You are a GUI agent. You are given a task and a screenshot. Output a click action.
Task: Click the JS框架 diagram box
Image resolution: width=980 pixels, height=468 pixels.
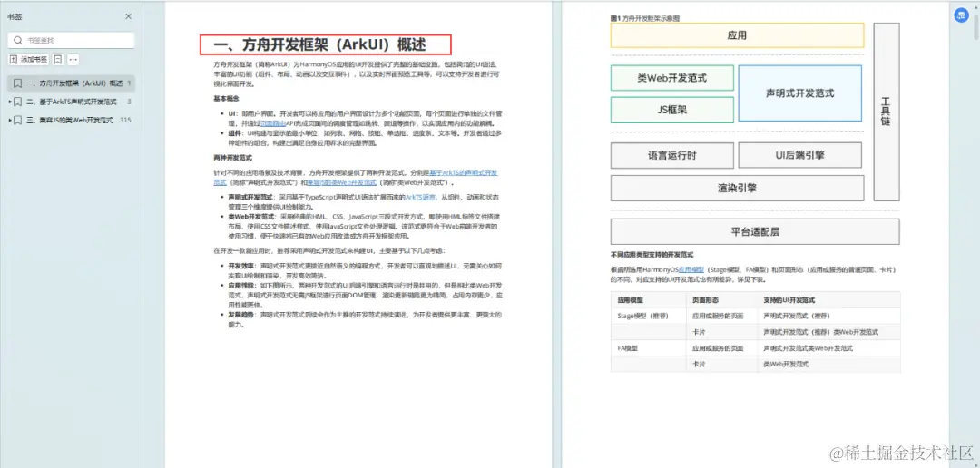(671, 110)
